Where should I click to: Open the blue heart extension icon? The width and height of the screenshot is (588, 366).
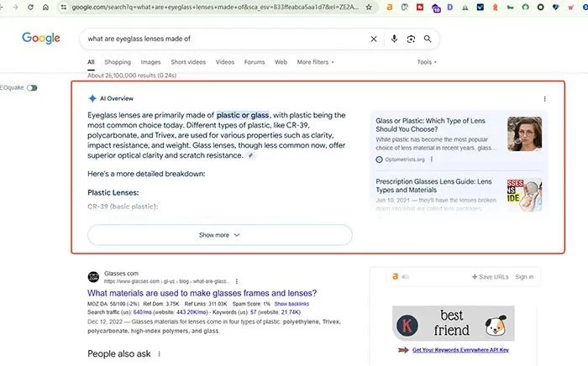point(555,7)
